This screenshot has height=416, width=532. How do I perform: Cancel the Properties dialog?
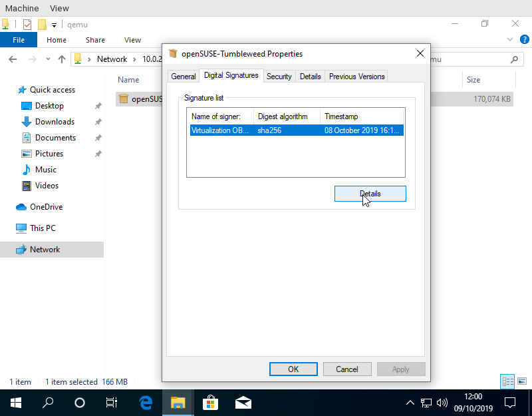[x=347, y=369]
